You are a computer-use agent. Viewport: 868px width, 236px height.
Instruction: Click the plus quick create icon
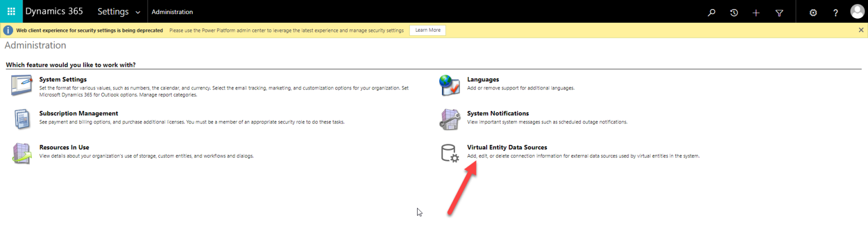(x=756, y=12)
